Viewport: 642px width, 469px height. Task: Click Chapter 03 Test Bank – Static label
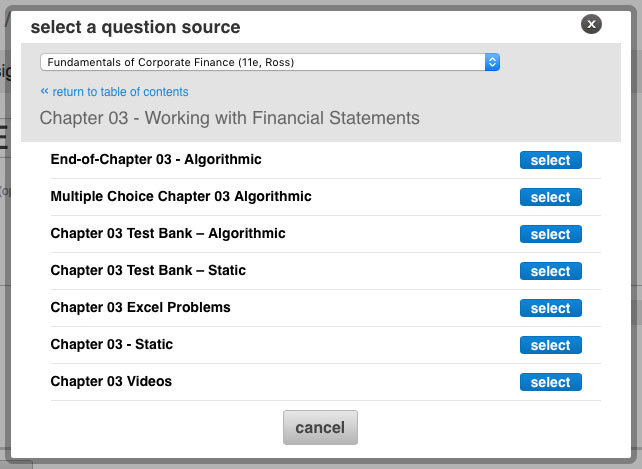click(x=148, y=270)
